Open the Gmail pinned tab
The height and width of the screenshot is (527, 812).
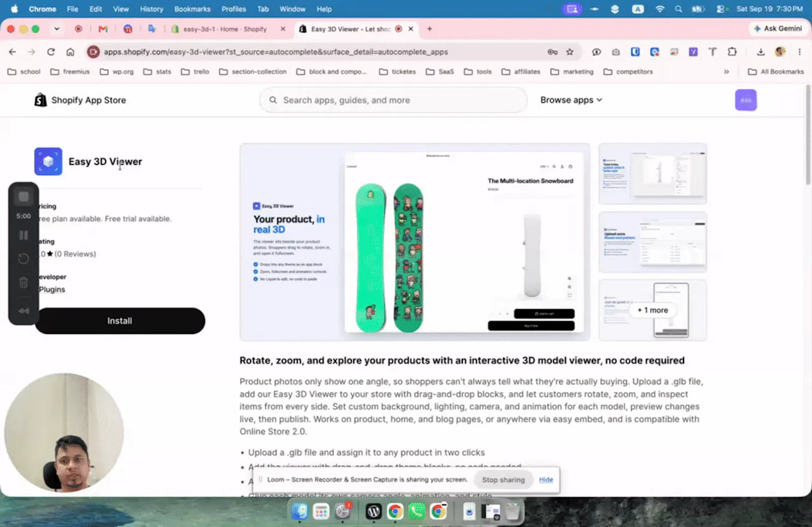pos(103,29)
